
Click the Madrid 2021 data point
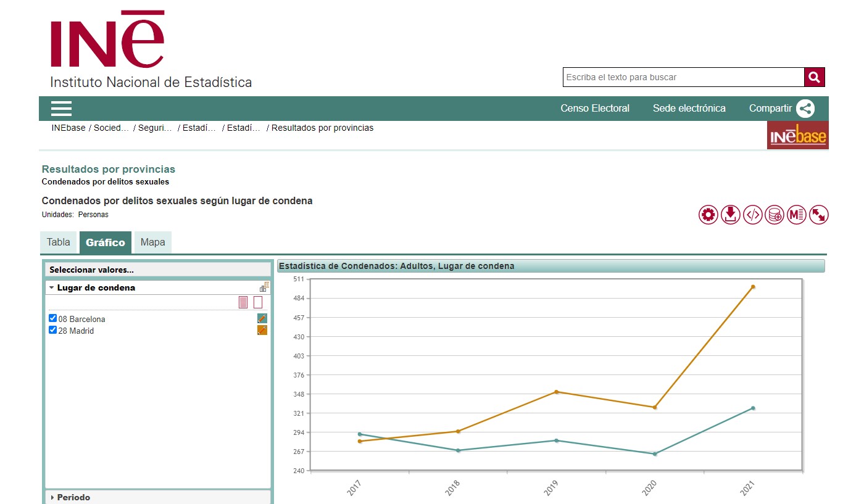753,287
